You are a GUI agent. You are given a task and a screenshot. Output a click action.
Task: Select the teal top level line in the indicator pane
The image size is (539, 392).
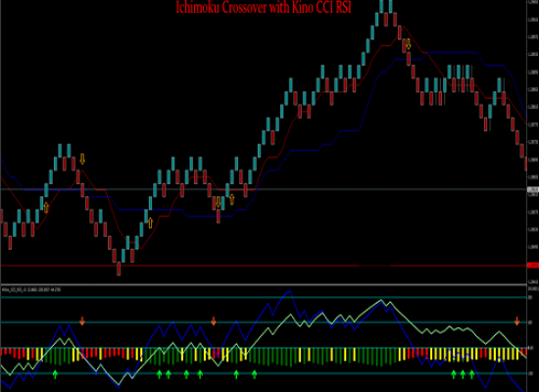264,297
